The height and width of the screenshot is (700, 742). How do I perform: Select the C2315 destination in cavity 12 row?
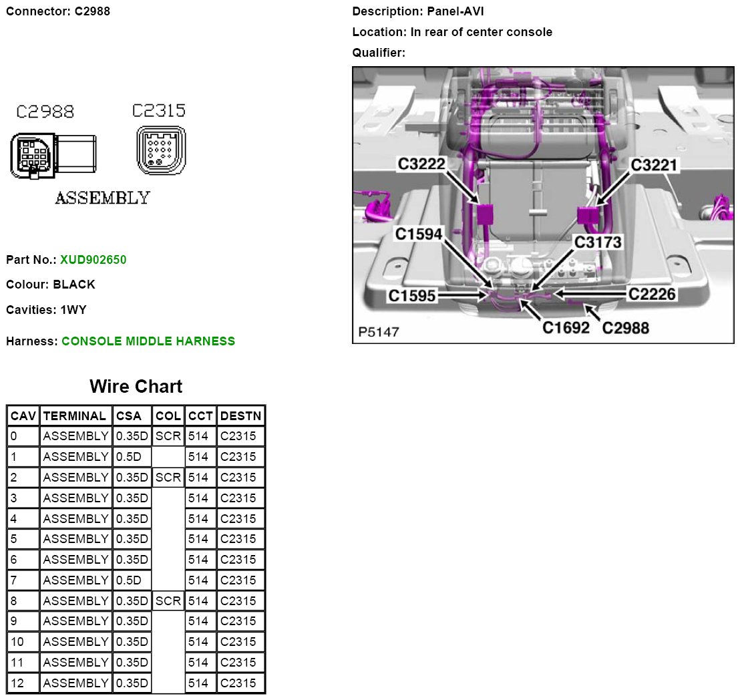[x=238, y=683]
